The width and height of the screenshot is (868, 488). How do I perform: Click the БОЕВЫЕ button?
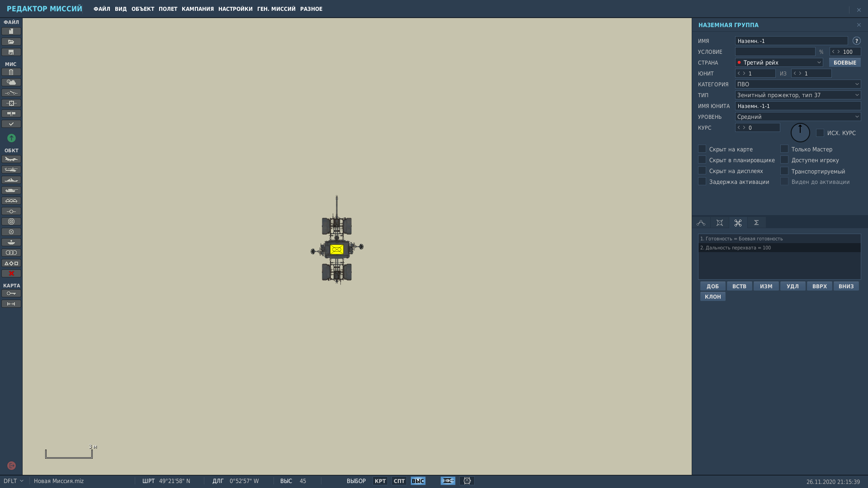tap(845, 62)
